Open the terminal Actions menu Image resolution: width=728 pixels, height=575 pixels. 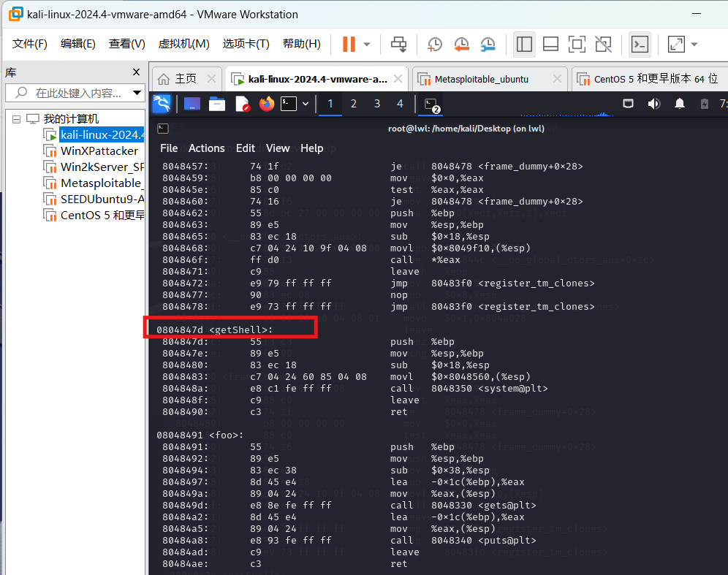point(207,148)
